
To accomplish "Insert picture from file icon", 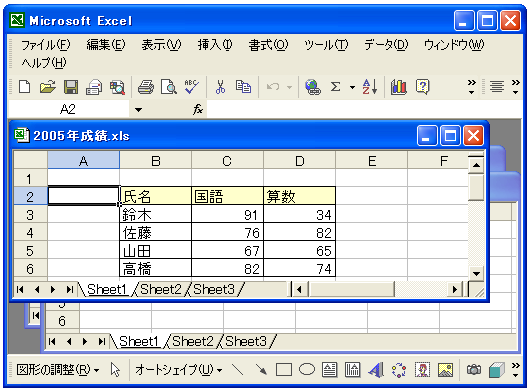I will pos(445,370).
